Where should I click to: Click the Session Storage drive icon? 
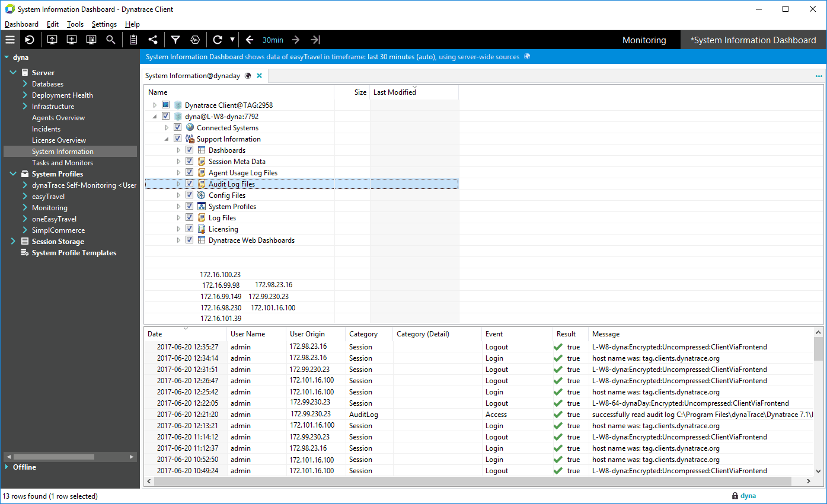(25, 242)
